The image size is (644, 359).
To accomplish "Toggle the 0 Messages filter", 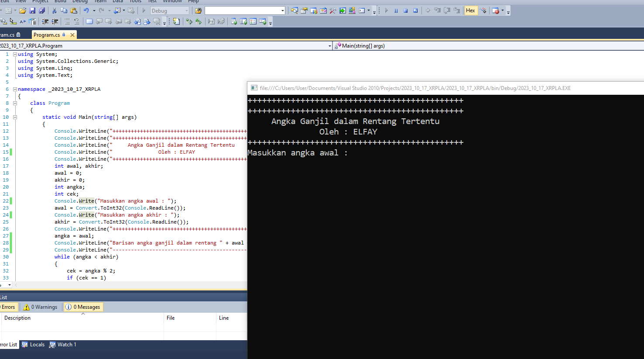I will click(x=83, y=307).
